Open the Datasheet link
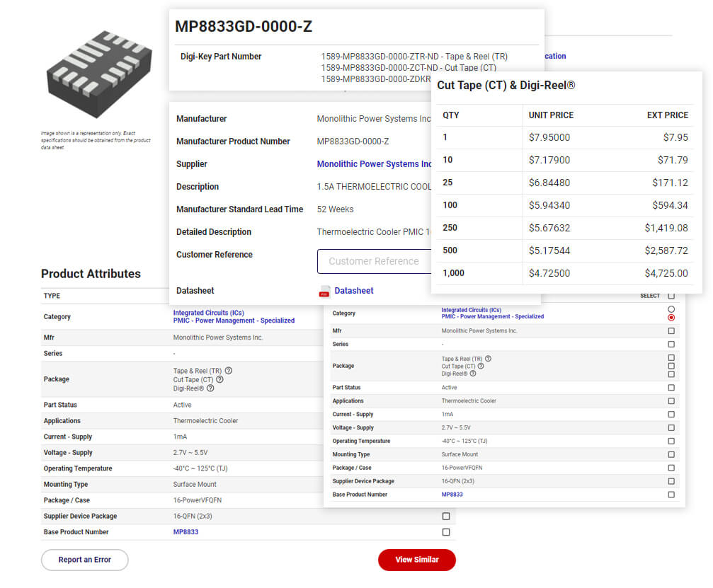Screen dimensions: 713x588 click(x=354, y=291)
